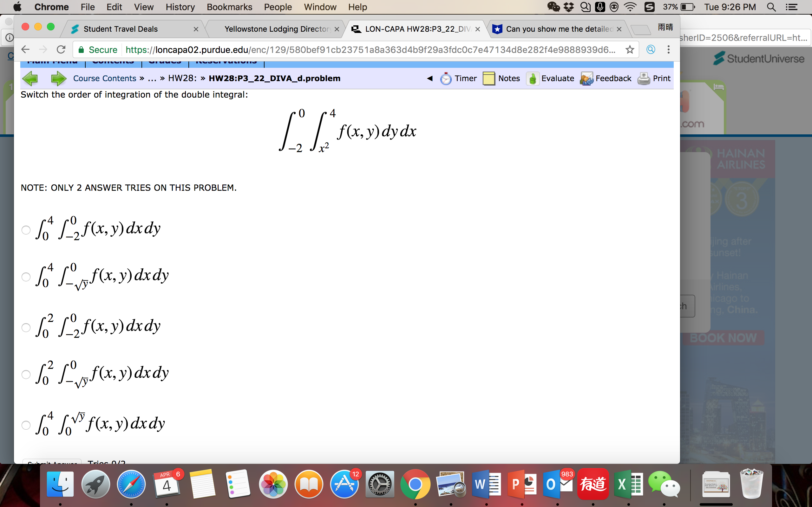
Task: Open Chrome three-dot menu
Action: coord(668,50)
